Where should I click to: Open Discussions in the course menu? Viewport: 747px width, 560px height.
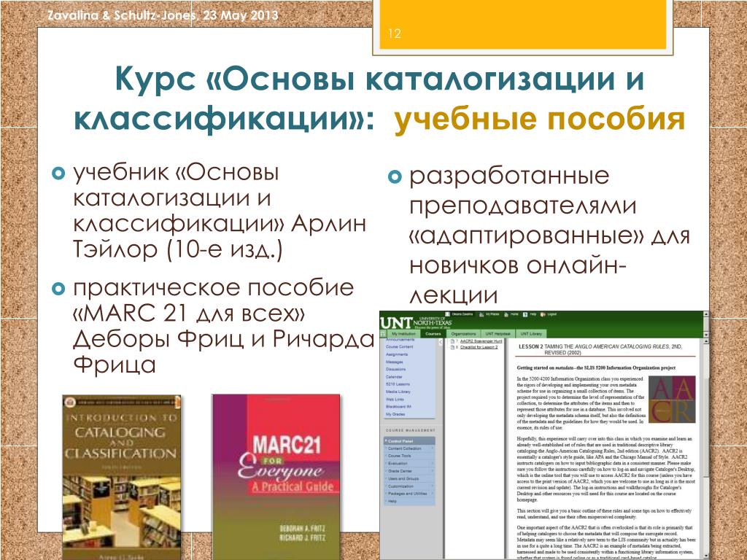click(396, 369)
